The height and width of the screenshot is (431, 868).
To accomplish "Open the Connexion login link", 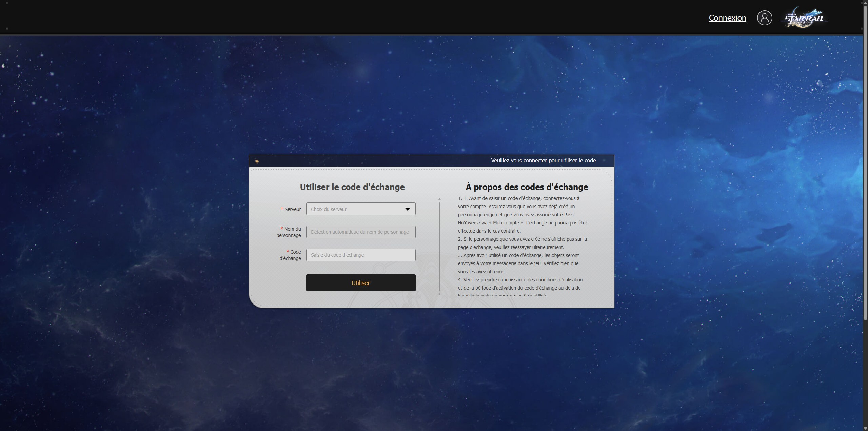I will click(x=727, y=18).
